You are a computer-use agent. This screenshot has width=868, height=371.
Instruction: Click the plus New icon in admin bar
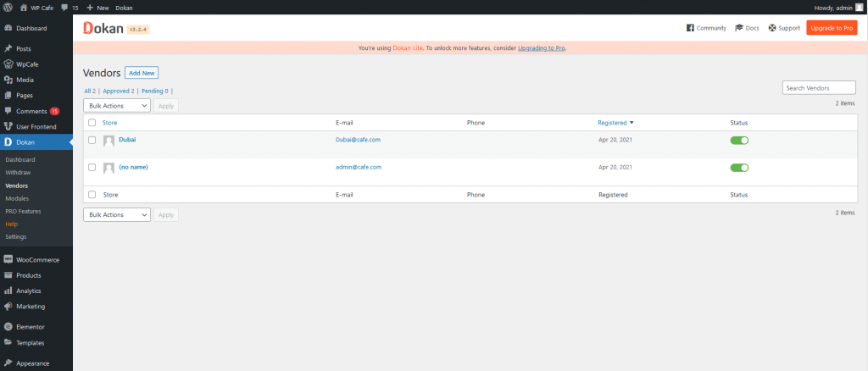[x=90, y=8]
